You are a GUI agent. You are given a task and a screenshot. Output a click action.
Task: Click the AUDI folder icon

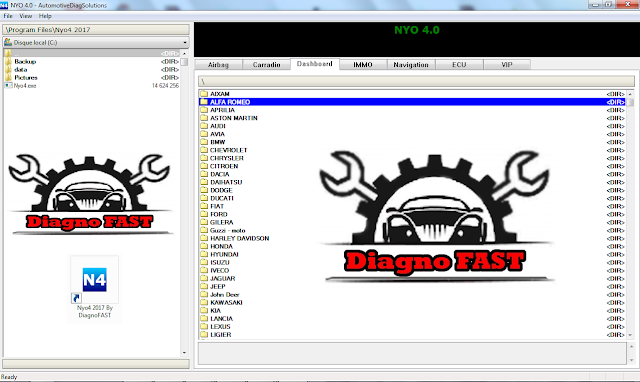(x=204, y=126)
